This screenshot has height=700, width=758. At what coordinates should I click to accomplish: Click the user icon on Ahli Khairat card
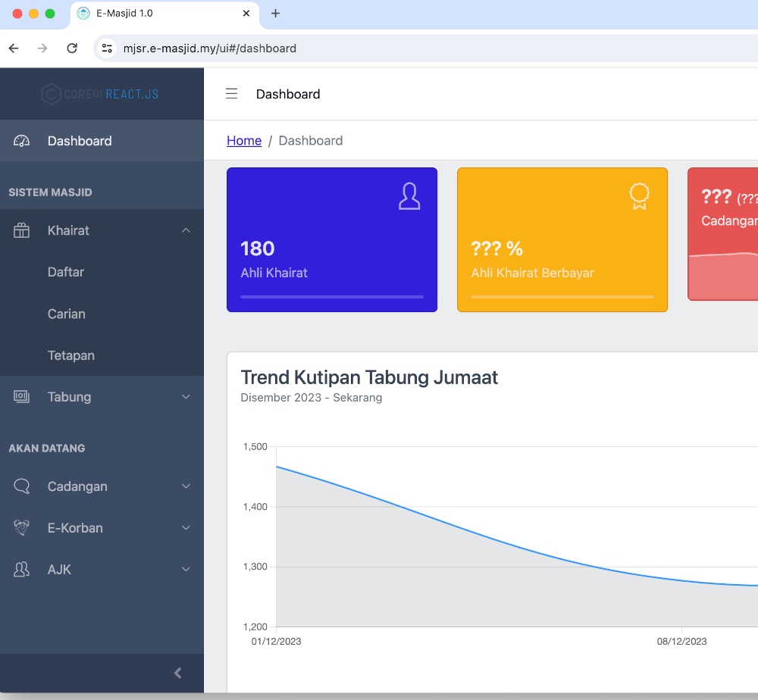pos(409,196)
